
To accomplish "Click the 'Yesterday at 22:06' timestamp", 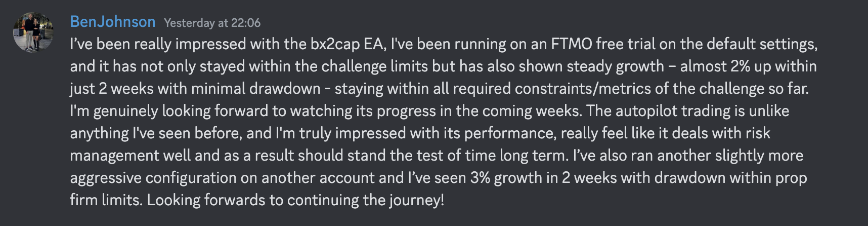I will (212, 23).
